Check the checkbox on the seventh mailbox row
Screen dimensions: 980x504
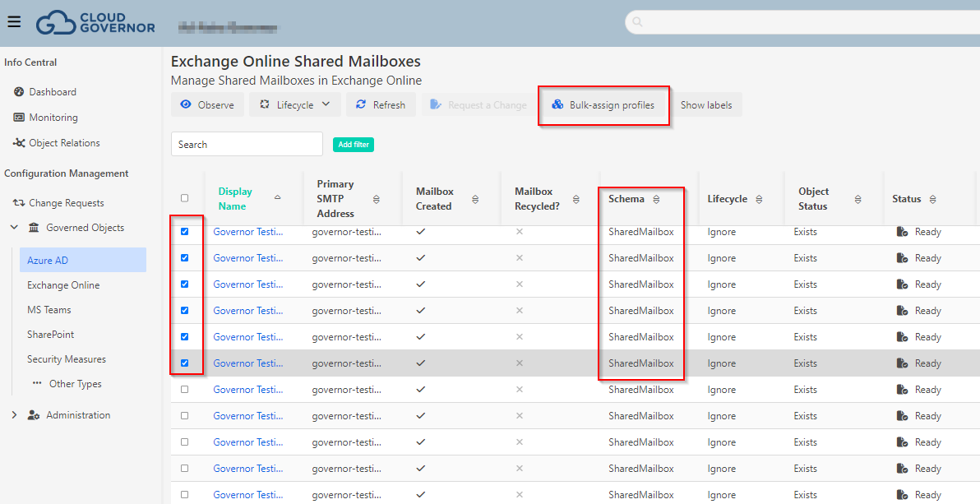point(184,389)
